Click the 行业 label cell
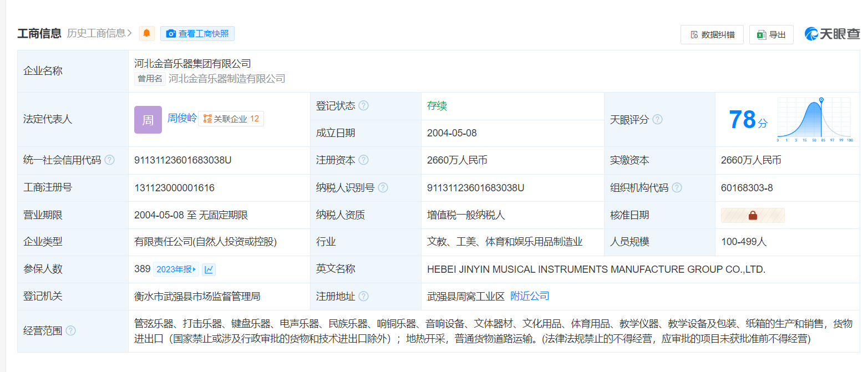Screen dimensions: 868x372 tap(366, 242)
